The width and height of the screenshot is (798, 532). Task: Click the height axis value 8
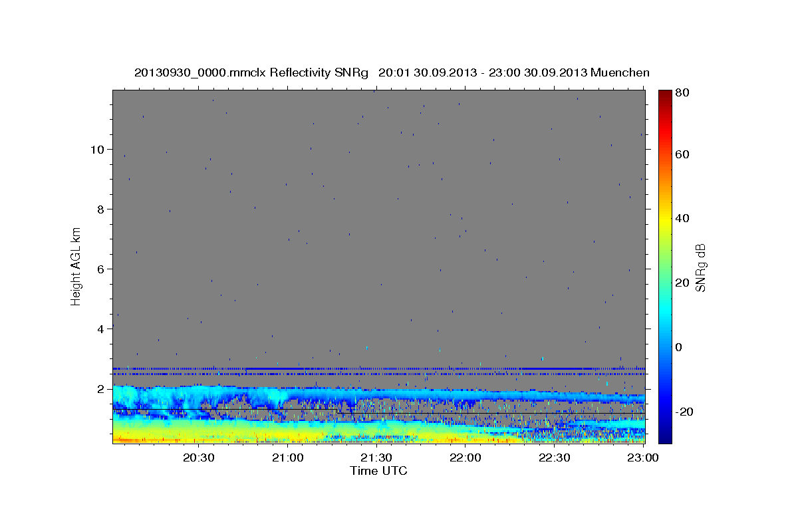102,209
